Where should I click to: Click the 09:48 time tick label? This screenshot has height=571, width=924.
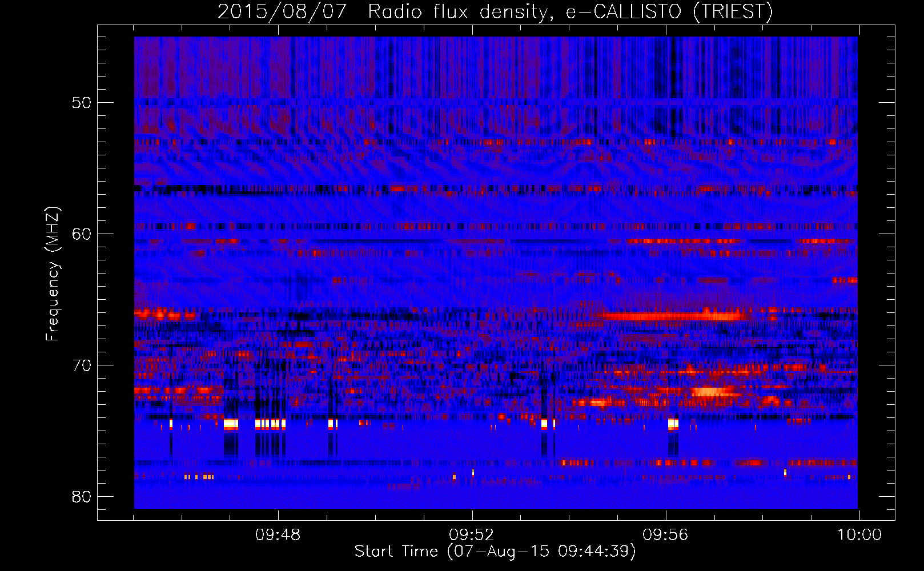(278, 535)
